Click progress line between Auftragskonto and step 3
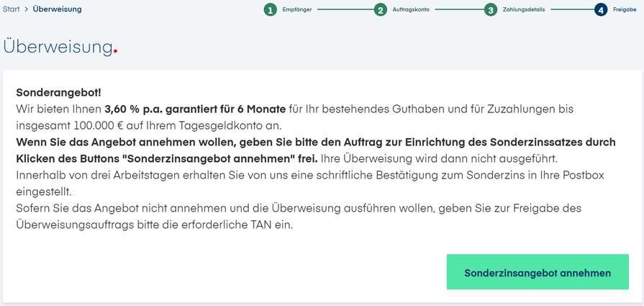Viewport: 644px width, 306px height. coord(458,10)
